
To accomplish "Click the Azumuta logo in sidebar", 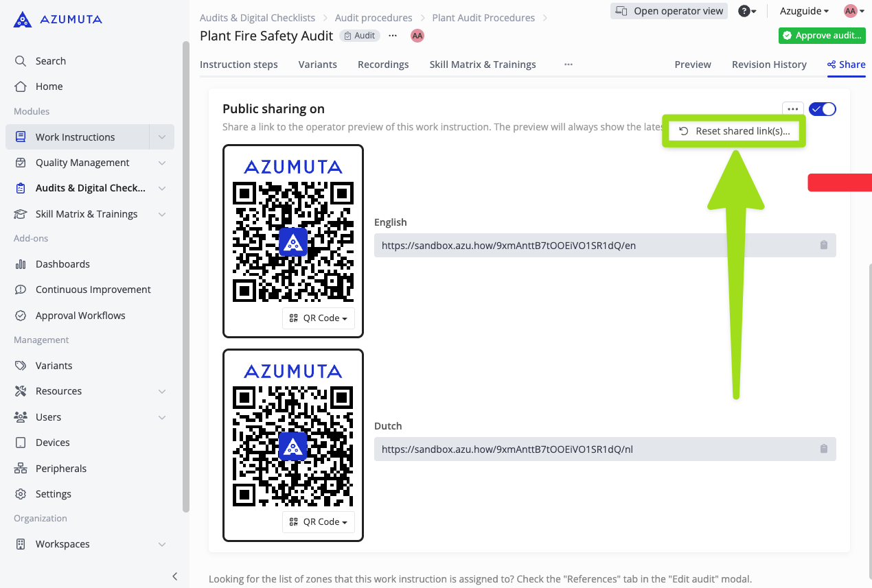I will 58,19.
